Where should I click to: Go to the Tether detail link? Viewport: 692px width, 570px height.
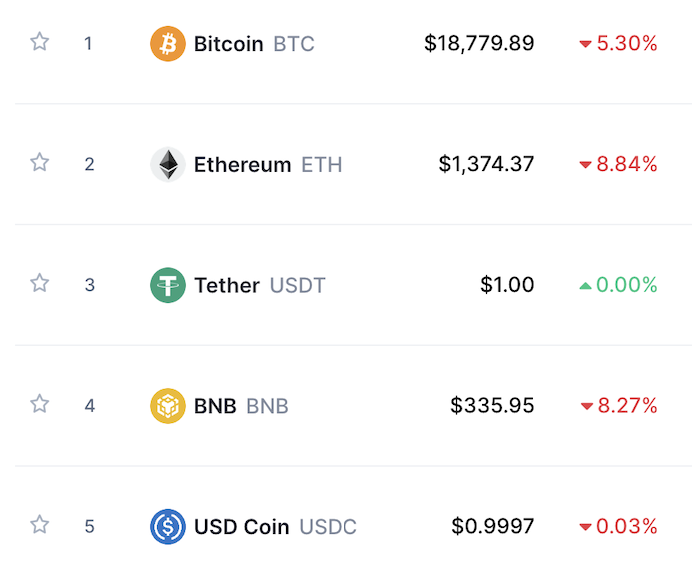point(227,285)
